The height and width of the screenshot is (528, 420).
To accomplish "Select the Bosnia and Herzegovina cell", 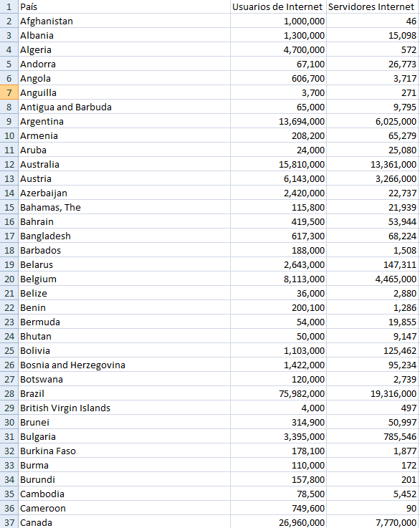I will tap(124, 365).
